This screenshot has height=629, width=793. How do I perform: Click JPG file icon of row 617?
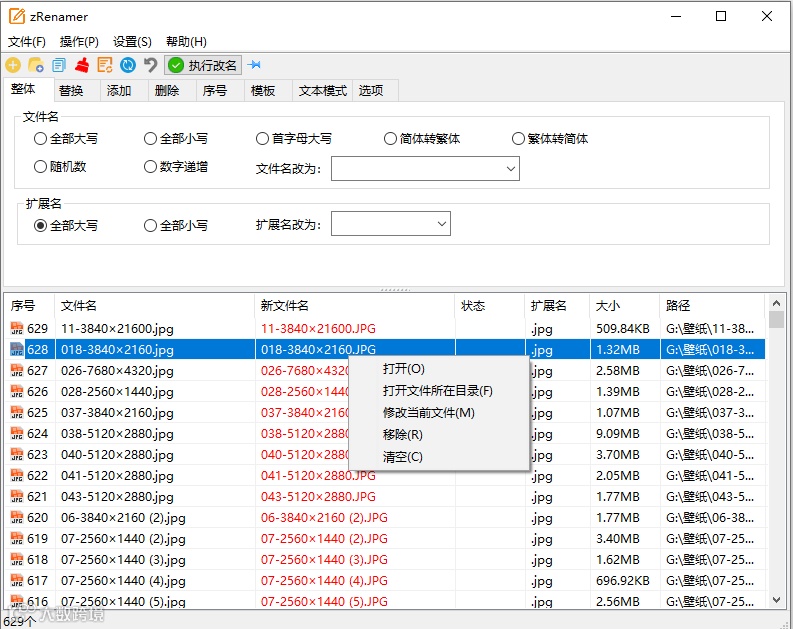click(x=17, y=580)
